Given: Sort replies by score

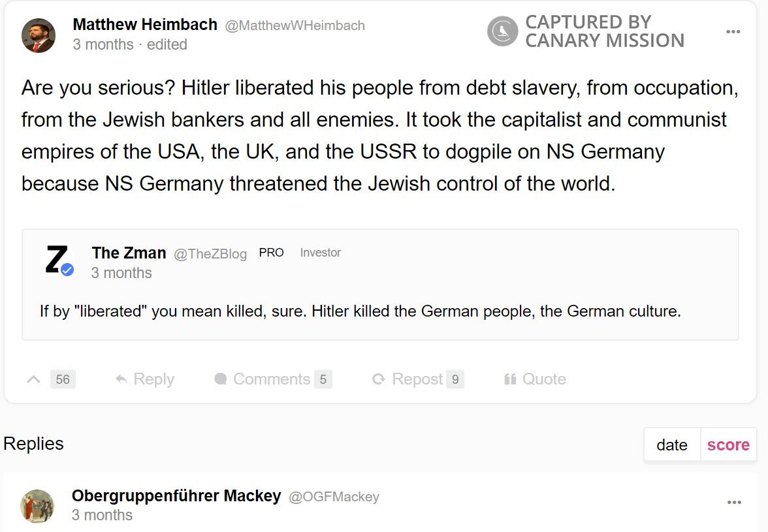Looking at the screenshot, I should pos(728,445).
